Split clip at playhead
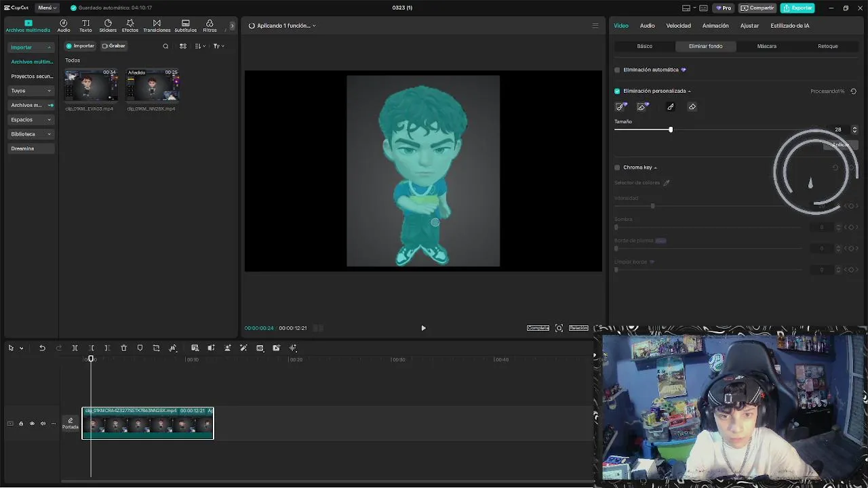 click(75, 348)
